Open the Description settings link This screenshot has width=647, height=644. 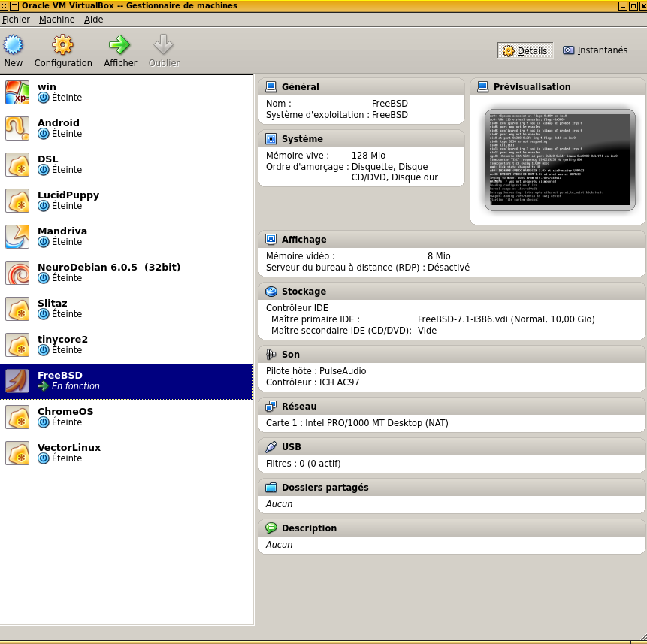(x=310, y=528)
